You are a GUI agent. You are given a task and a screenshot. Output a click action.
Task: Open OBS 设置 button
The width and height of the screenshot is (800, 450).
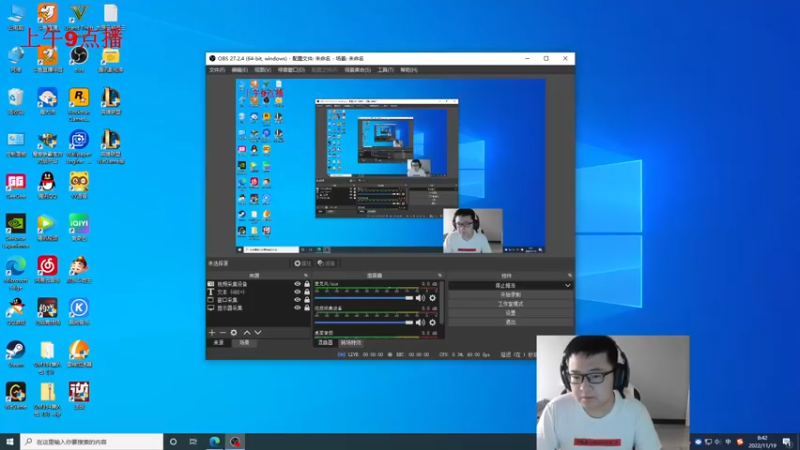tap(510, 313)
